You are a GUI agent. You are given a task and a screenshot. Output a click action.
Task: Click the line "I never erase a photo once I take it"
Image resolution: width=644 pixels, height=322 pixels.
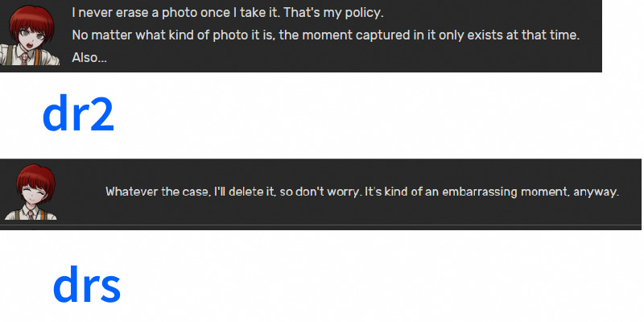(175, 13)
